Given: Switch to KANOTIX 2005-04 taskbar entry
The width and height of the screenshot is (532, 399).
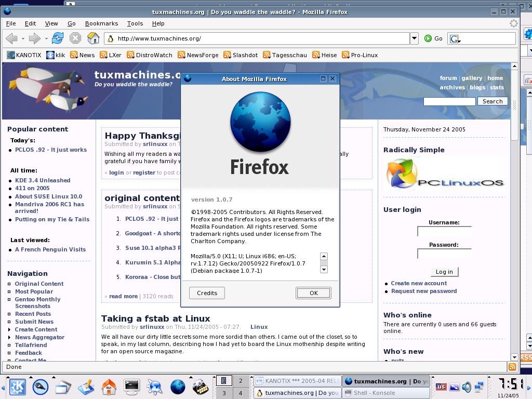Looking at the screenshot, I should coord(298,381).
